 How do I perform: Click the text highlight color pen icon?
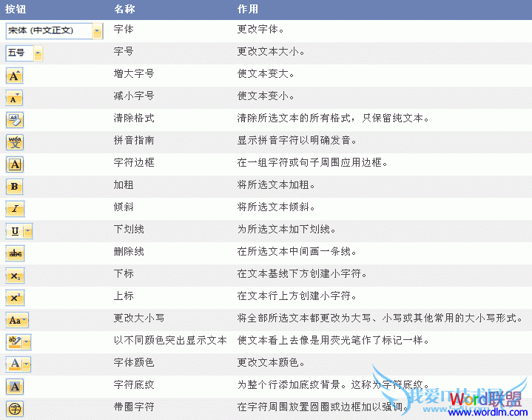(x=14, y=342)
